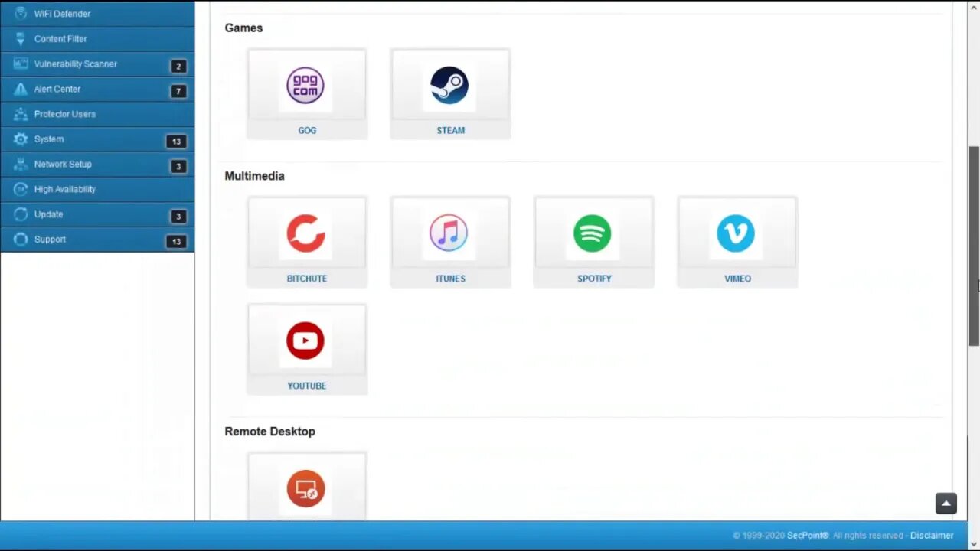
Task: Pick the Spotify app icon
Action: pyautogui.click(x=593, y=233)
